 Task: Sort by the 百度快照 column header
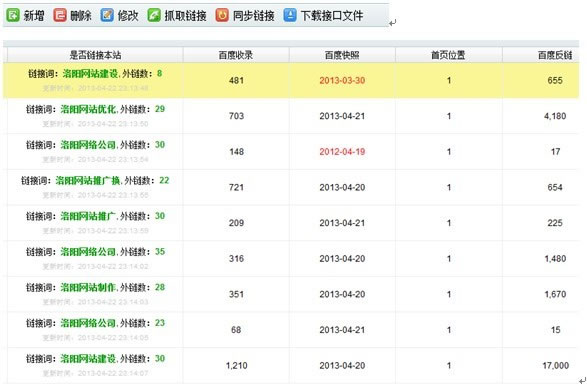342,55
